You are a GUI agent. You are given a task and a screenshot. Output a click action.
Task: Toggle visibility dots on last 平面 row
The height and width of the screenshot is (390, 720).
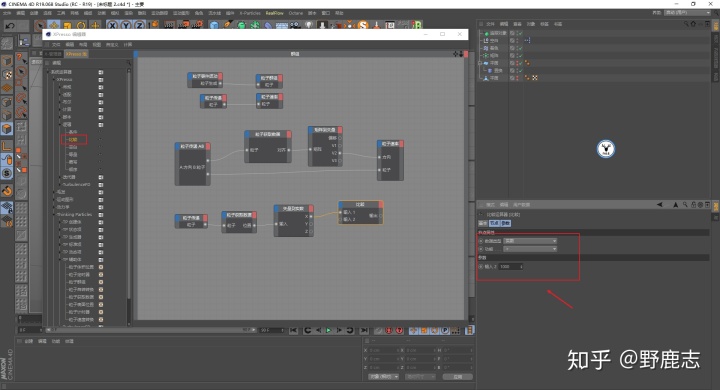(518, 78)
